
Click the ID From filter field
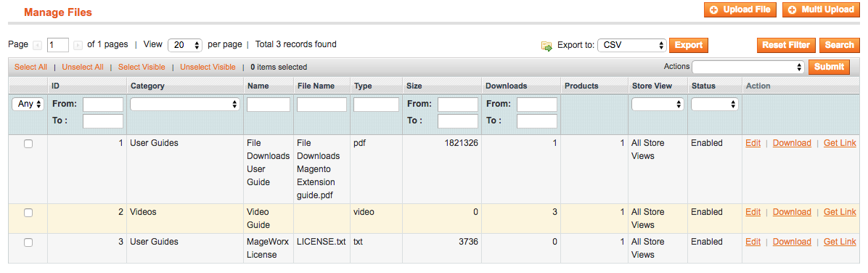pyautogui.click(x=103, y=104)
